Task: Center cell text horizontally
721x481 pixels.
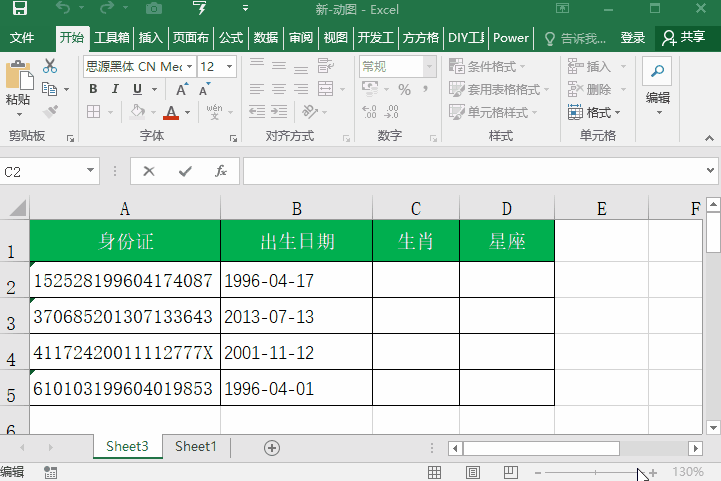Action: pyautogui.click(x=279, y=89)
